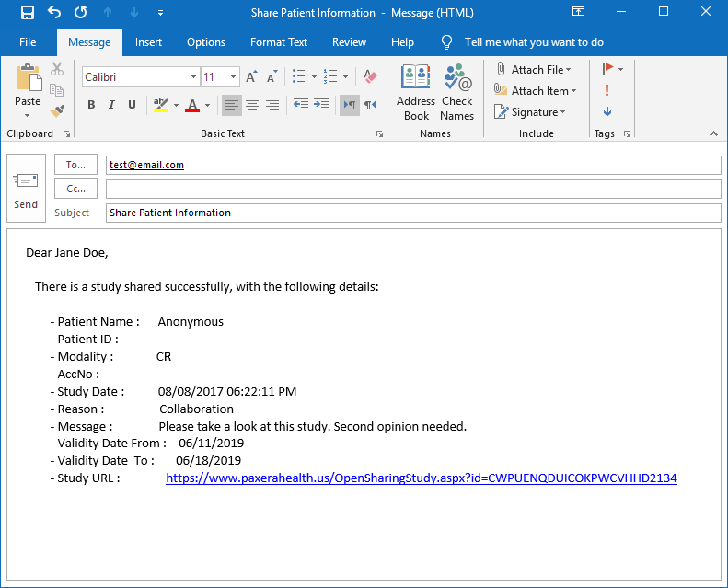The height and width of the screenshot is (588, 728).
Task: Set Low Importance with down arrow
Action: pos(607,111)
